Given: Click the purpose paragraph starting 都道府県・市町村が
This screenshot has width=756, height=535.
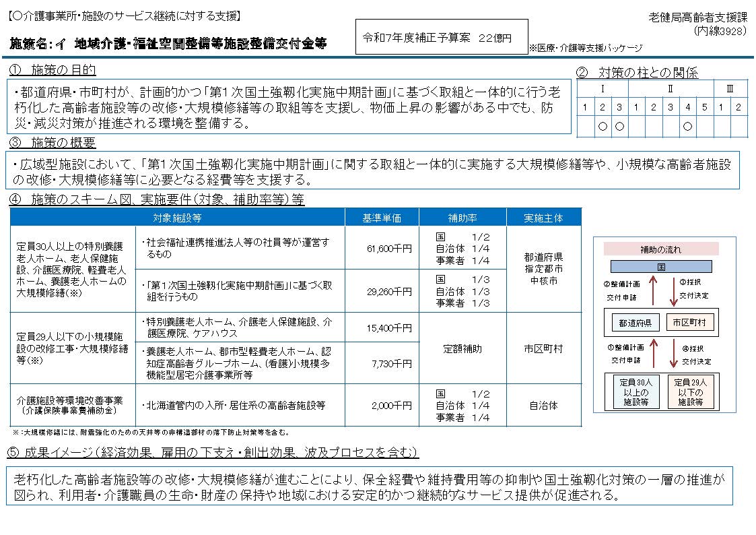Looking at the screenshot, I should pos(289,106).
